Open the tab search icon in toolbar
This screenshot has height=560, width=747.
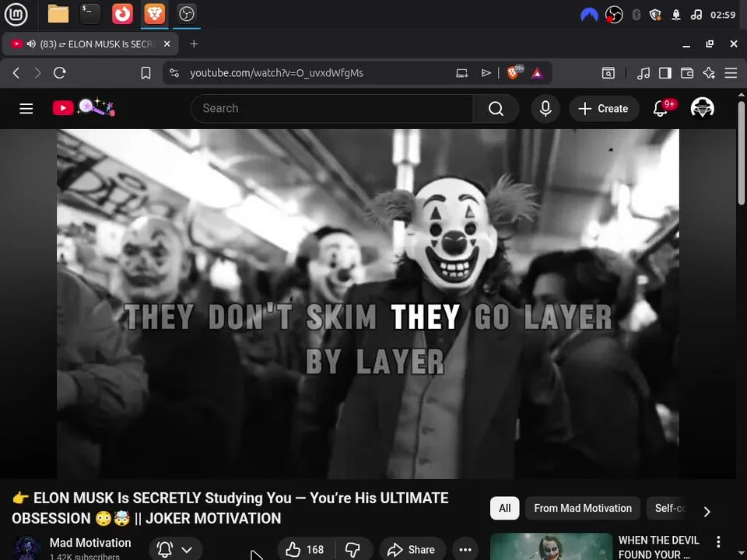coord(608,73)
